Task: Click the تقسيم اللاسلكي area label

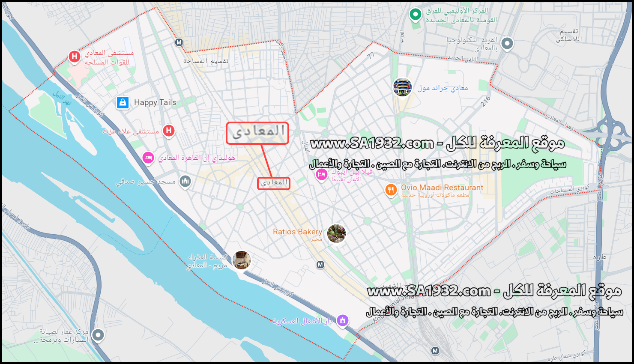Action: (x=569, y=35)
